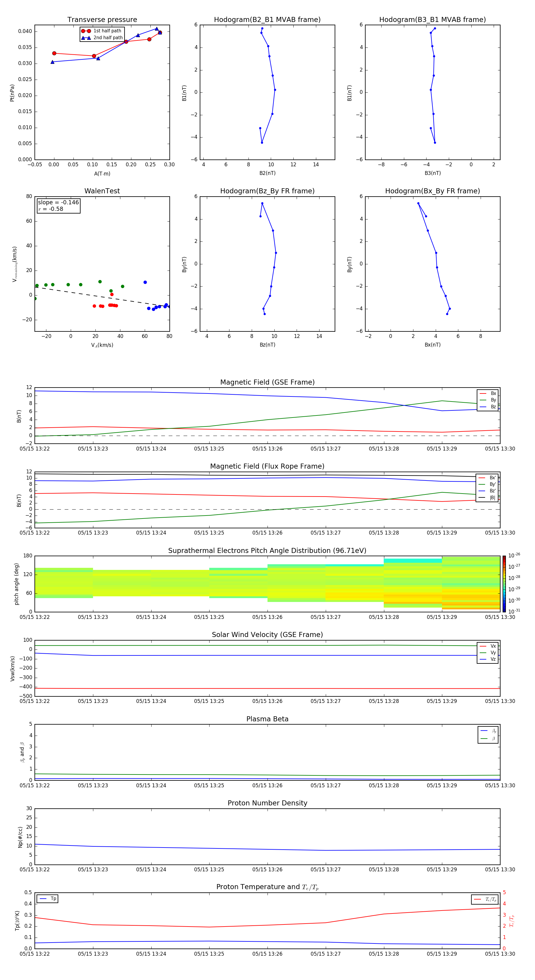Screen dimensions: 535x980
Task: Click the Suprathermal Electrons Pitch Angle Distribution title
Action: [267, 551]
